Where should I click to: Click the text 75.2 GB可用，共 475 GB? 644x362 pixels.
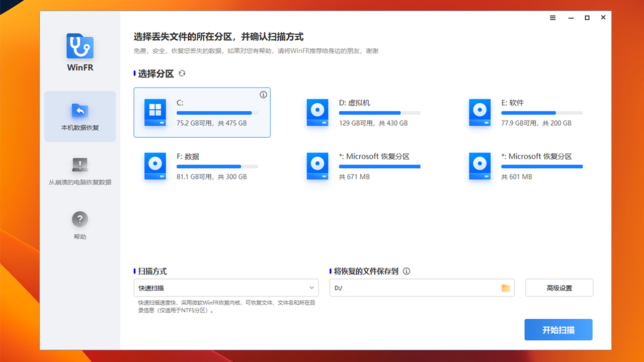(212, 123)
